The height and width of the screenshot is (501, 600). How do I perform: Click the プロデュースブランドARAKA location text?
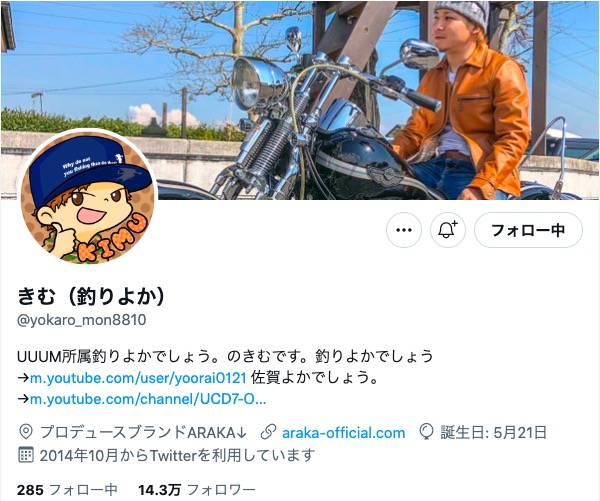coord(143,432)
